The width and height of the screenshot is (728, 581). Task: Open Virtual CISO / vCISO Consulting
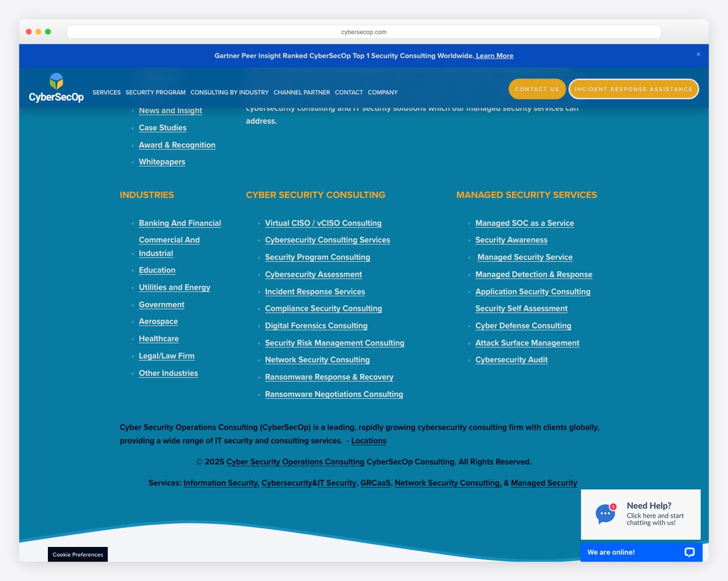323,223
